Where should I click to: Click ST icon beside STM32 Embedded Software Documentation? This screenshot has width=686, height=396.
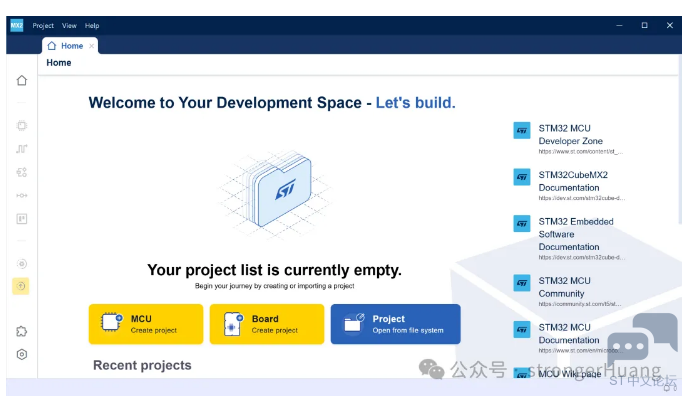click(522, 224)
